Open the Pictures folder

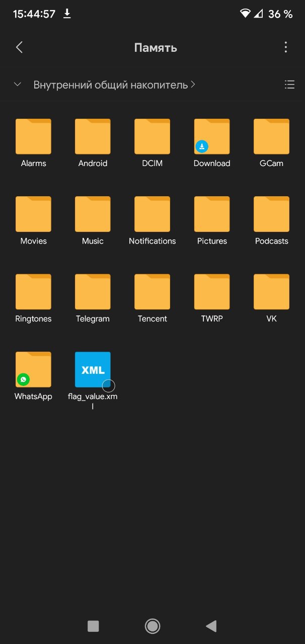(x=212, y=214)
